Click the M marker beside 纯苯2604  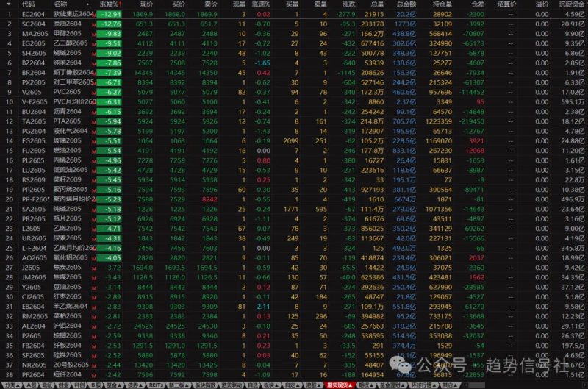[x=94, y=63]
